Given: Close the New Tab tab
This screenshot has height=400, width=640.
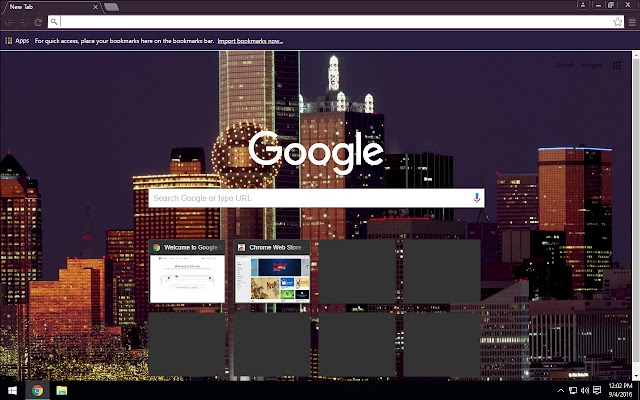Looking at the screenshot, I should tap(95, 7).
